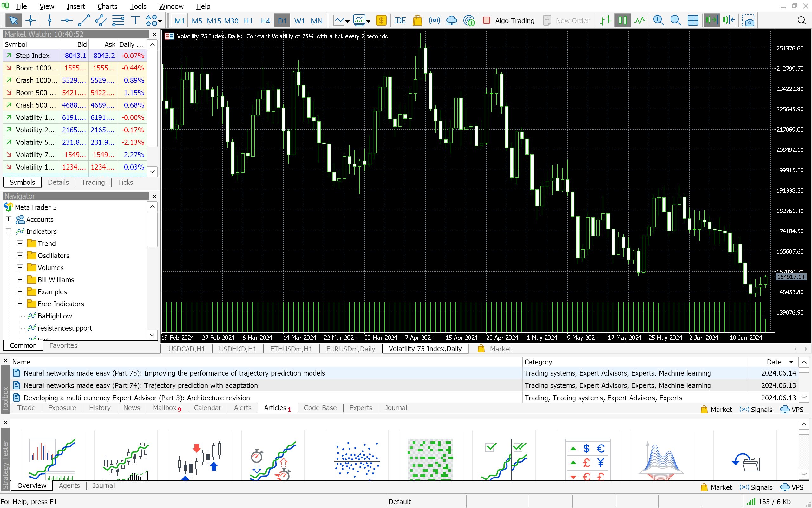Select the cursor arrow tool
Image resolution: width=812 pixels, height=508 pixels.
(14, 21)
